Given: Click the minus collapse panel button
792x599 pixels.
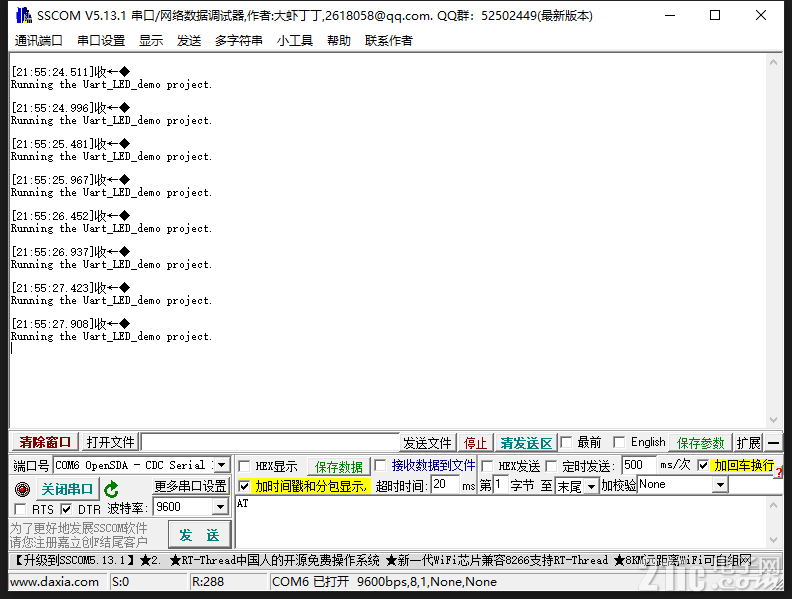Looking at the screenshot, I should [773, 443].
